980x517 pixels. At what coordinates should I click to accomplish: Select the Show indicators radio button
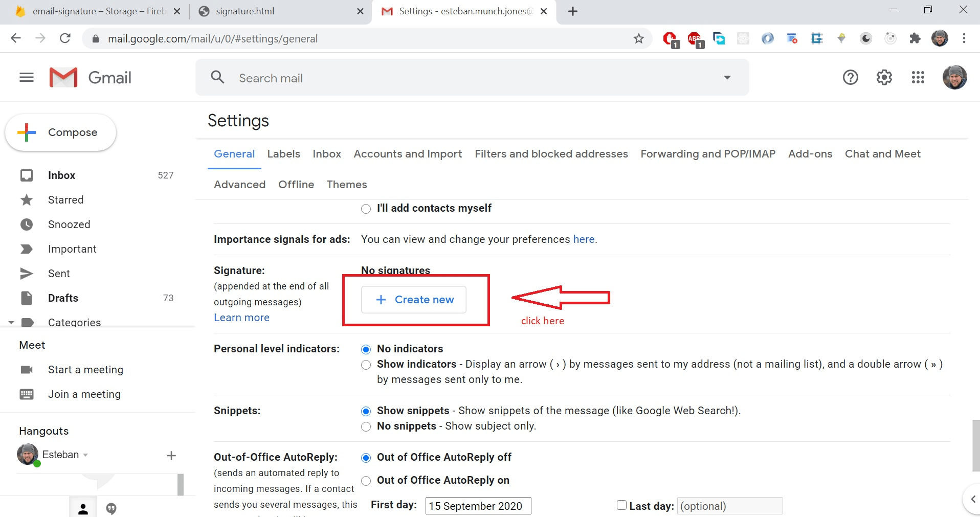pyautogui.click(x=366, y=365)
